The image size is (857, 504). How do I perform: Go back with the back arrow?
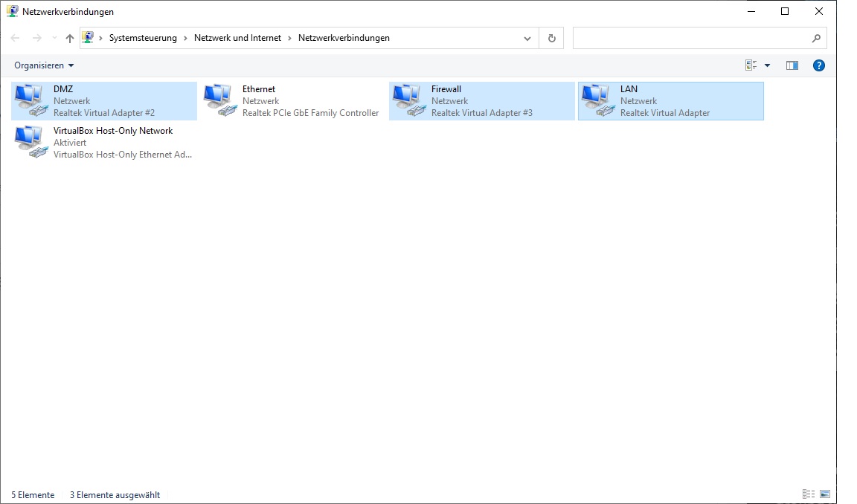[16, 38]
